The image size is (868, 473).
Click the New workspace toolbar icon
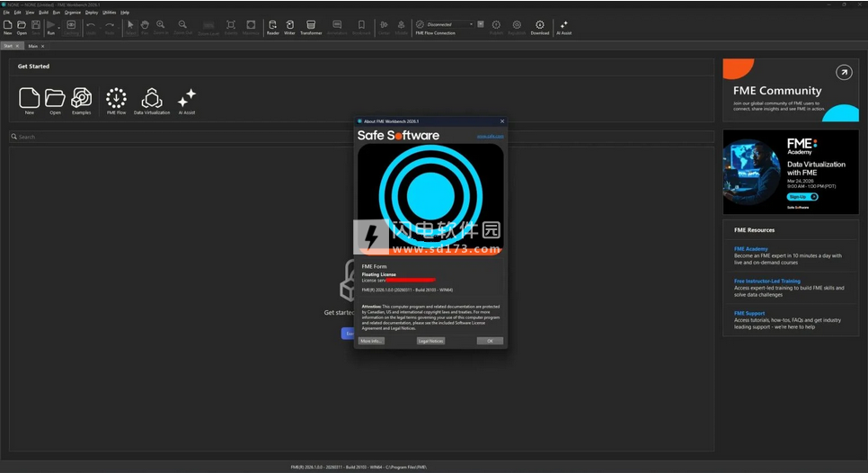[x=7, y=26]
